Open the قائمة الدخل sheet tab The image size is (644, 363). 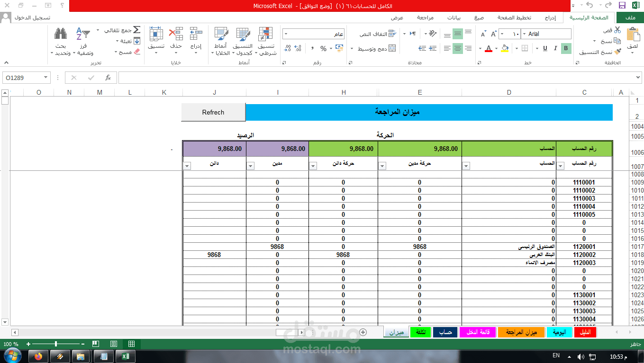tap(478, 332)
